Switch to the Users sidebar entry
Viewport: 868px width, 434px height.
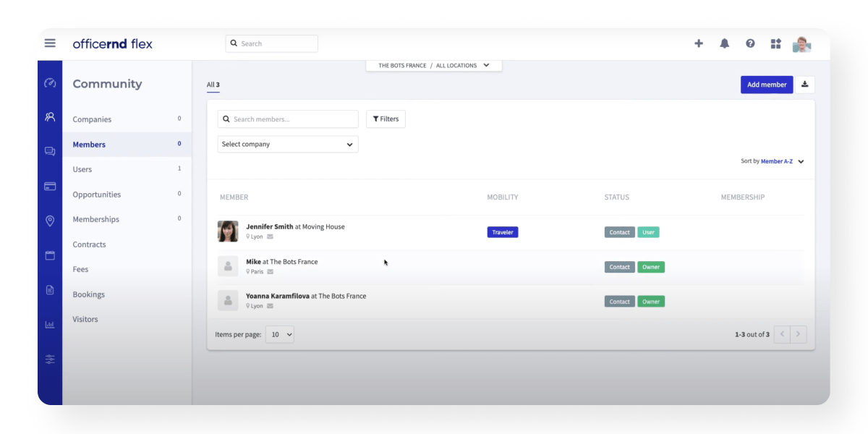click(x=82, y=169)
